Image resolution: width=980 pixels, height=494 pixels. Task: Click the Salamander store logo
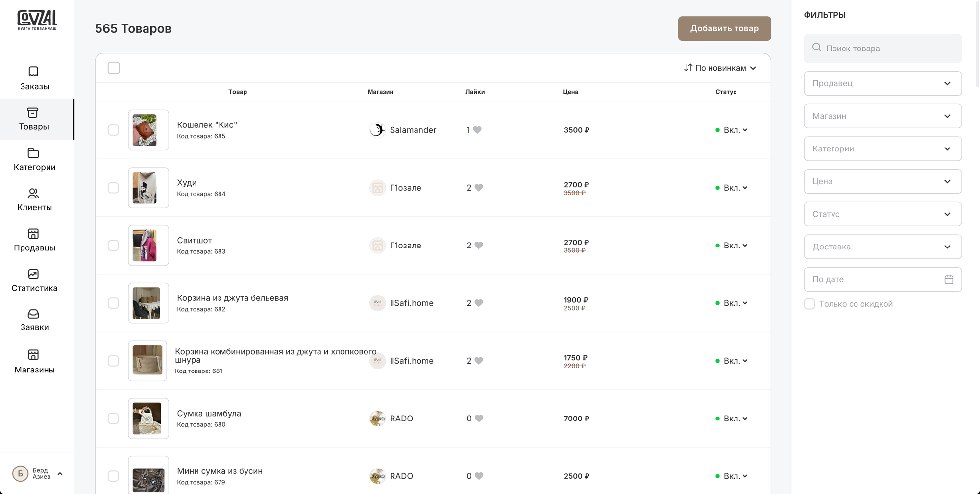[377, 130]
